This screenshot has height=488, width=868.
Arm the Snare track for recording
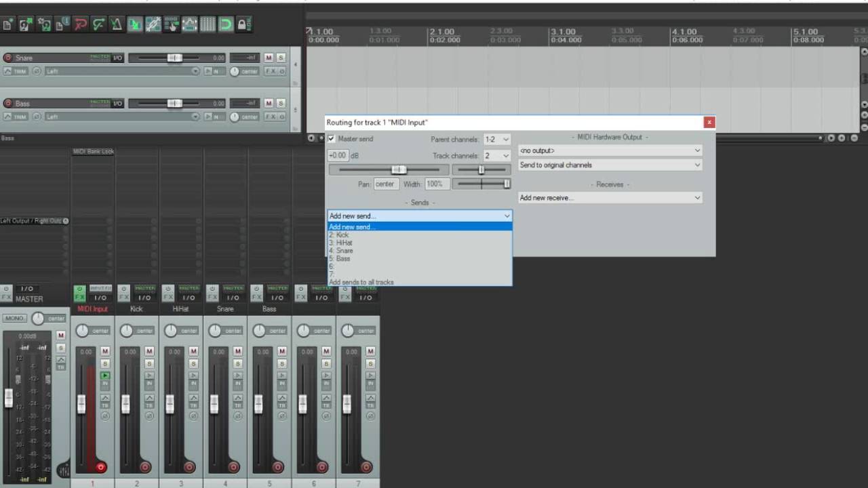click(x=8, y=58)
